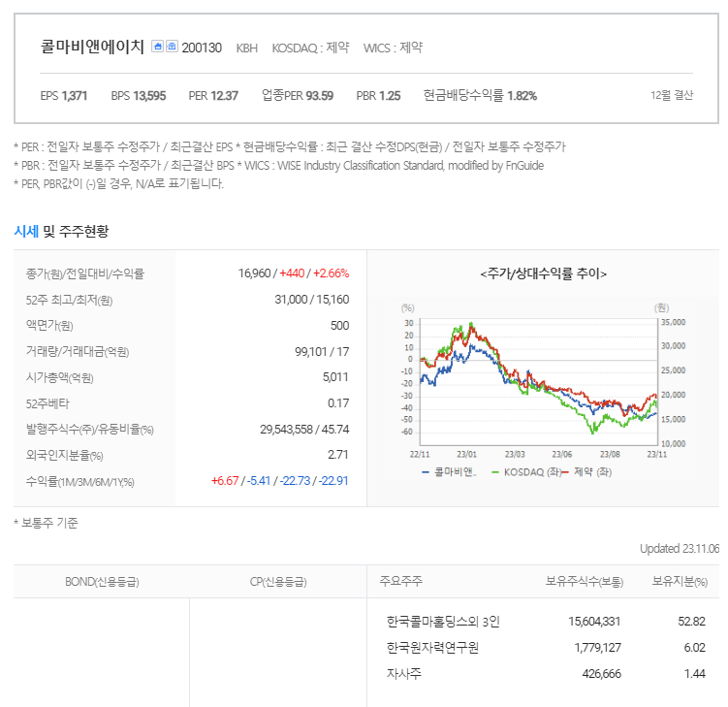Click shares outstanding value 29,543,558 / 45.74
Screen dimensions: 728x707
tap(304, 430)
